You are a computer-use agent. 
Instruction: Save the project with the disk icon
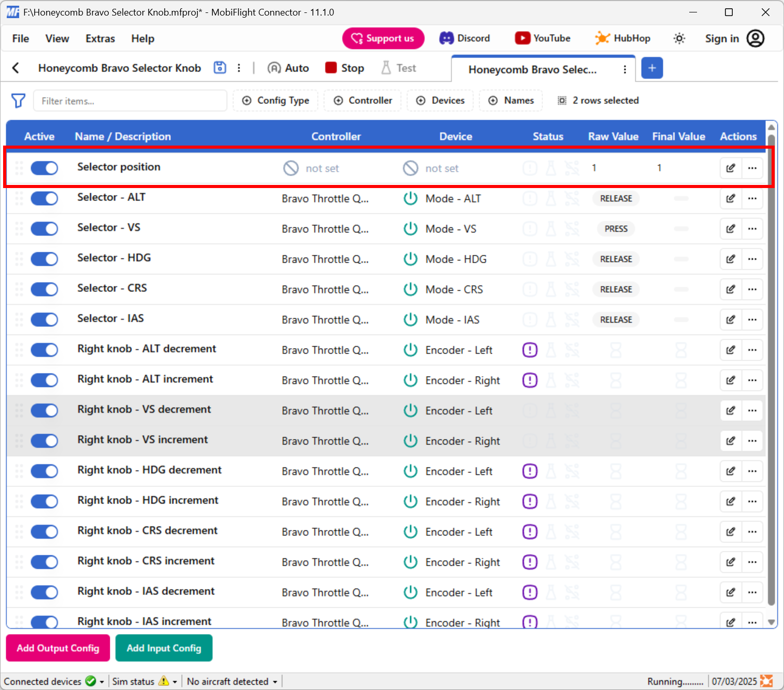220,67
